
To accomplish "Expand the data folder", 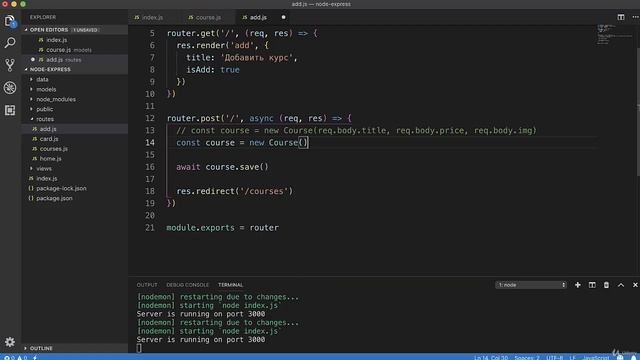I will 42,79.
